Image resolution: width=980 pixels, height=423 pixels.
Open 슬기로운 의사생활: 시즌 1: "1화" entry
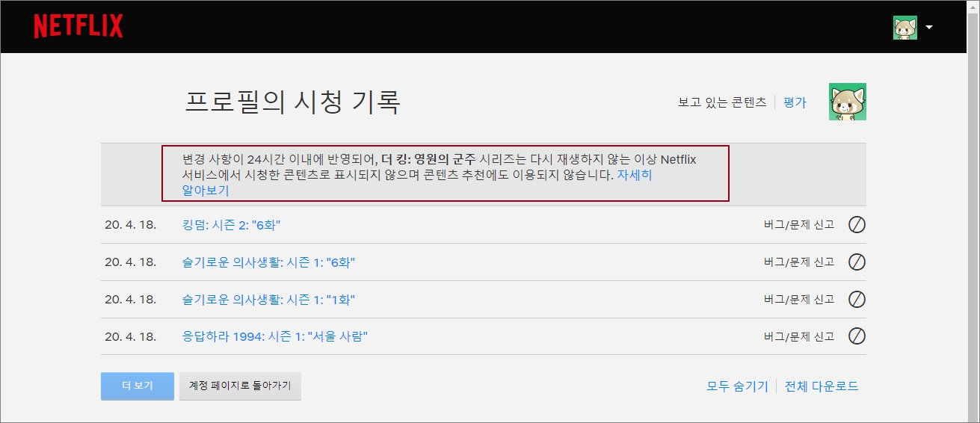(268, 299)
